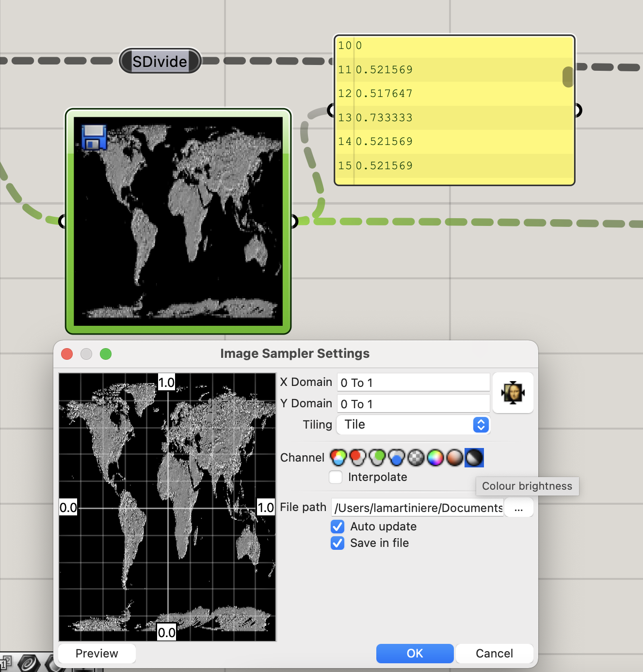This screenshot has width=643, height=672.
Task: Click the yellow panel's scrollbar handle
Action: click(567, 77)
